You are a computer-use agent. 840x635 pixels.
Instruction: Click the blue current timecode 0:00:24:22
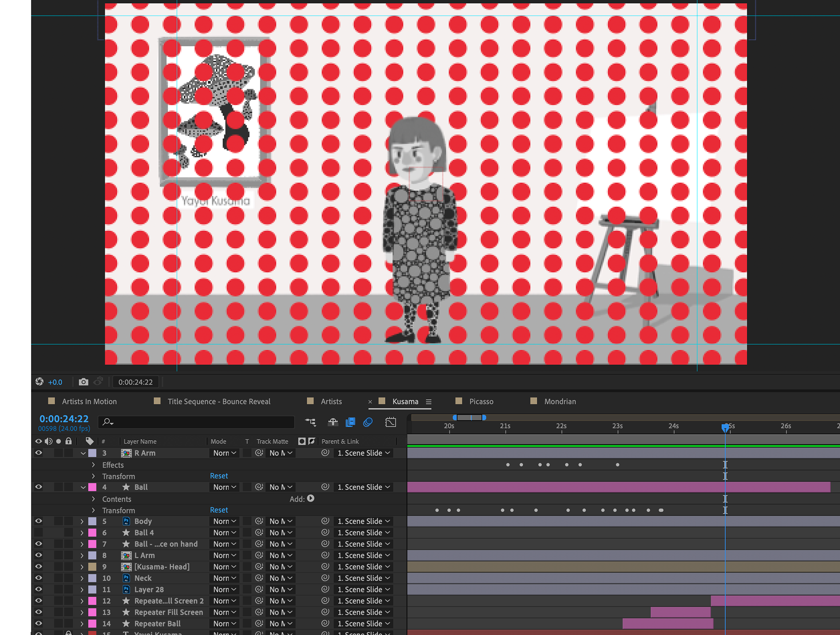pos(64,419)
